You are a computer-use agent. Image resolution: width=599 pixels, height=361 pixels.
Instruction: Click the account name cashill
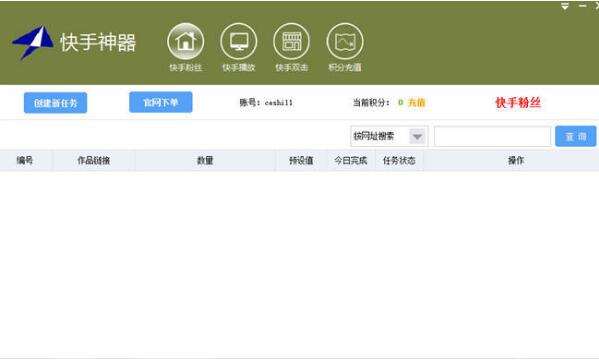pos(279,102)
